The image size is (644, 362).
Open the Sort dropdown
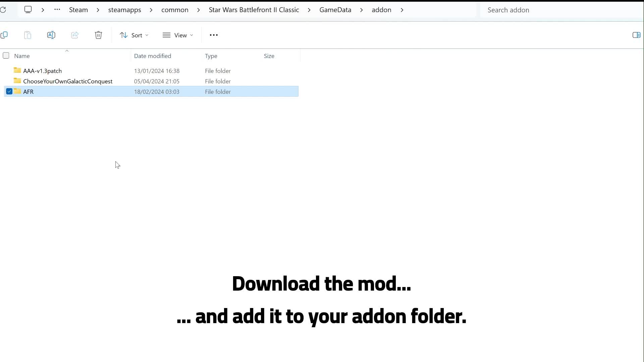(x=134, y=35)
